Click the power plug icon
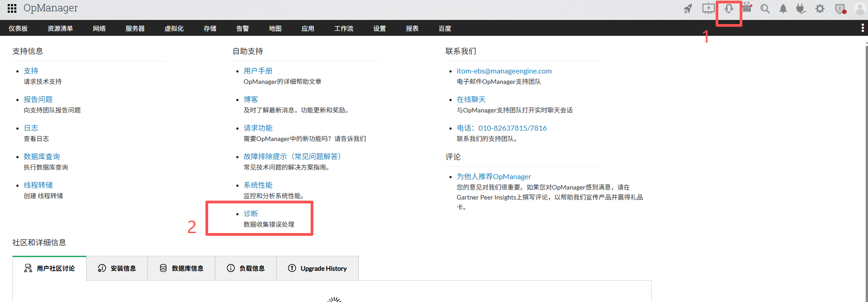Viewport: 868px width, 302px height. [801, 9]
